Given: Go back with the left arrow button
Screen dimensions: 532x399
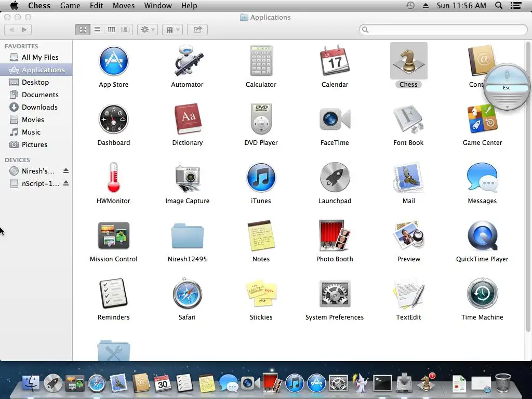Looking at the screenshot, I should (x=11, y=30).
